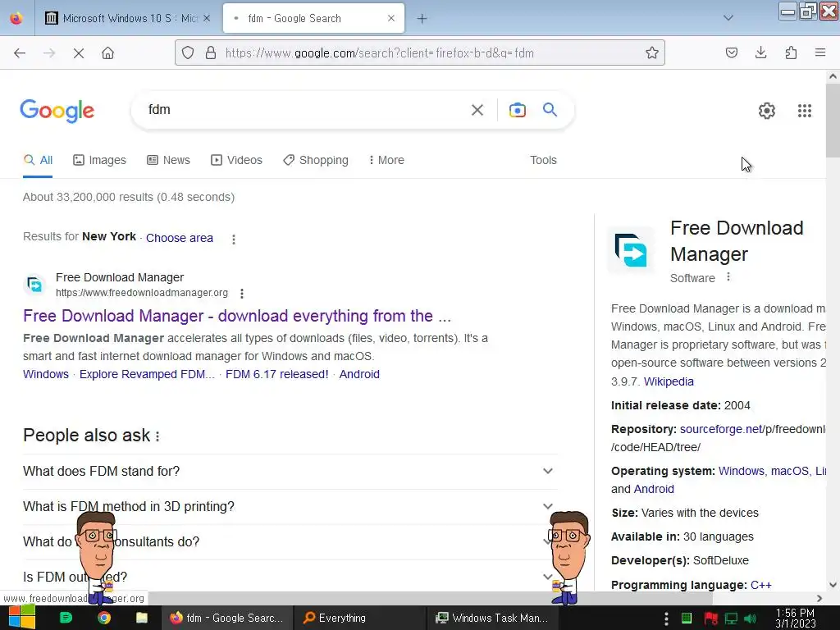840x630 pixels.
Task: Click the Choose area link
Action: tap(180, 238)
